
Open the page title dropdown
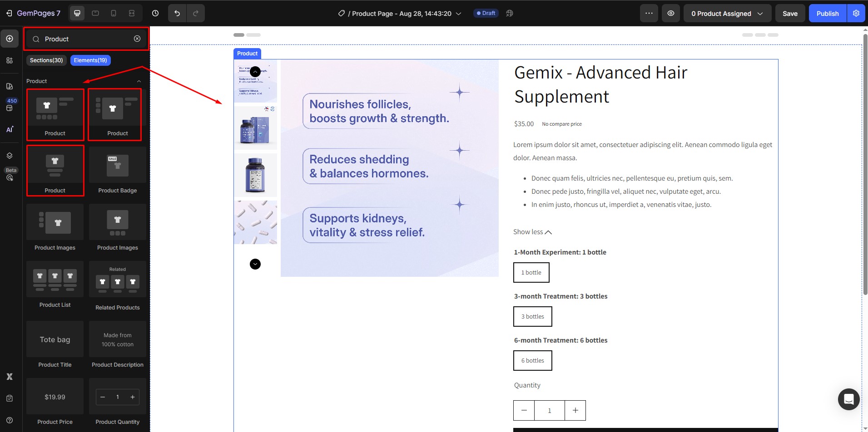(458, 14)
